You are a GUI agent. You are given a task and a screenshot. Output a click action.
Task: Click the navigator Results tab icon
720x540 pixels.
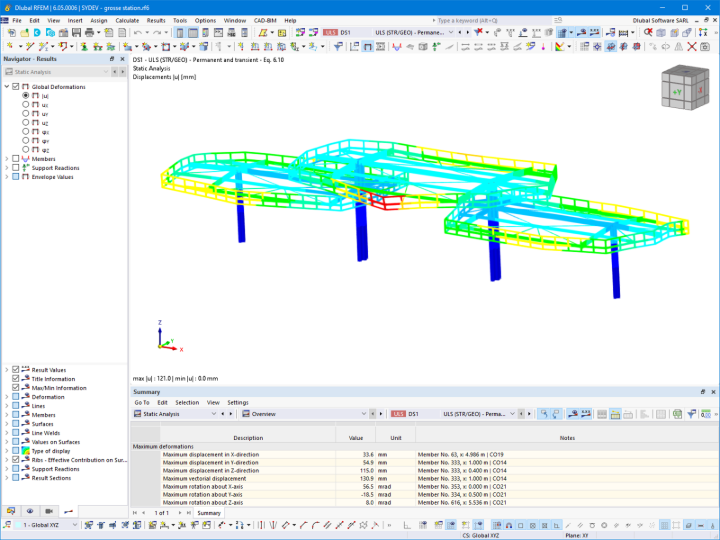[x=68, y=511]
